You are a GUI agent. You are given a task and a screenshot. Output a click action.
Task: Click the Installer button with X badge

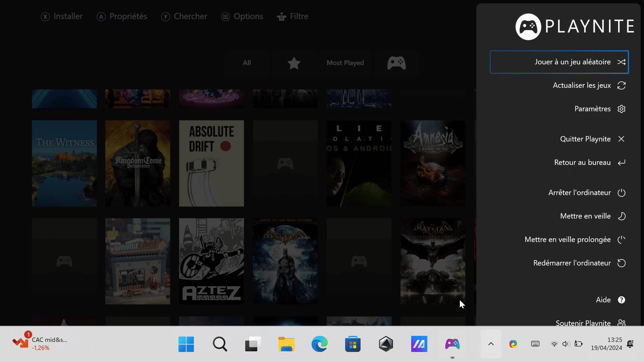(62, 16)
